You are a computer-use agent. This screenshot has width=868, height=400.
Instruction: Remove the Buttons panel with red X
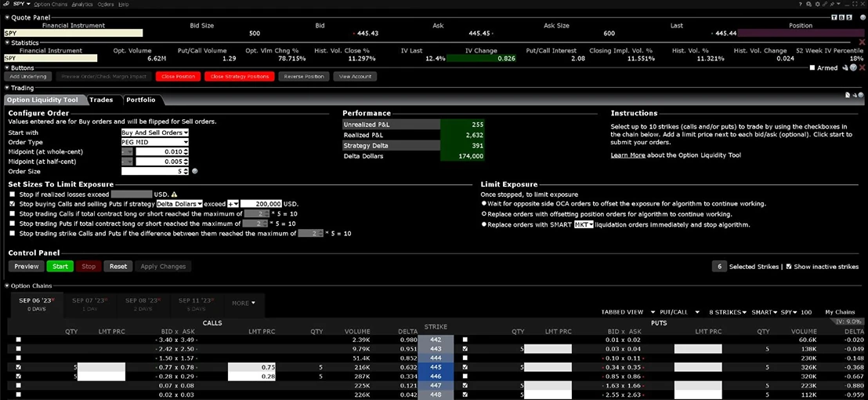pyautogui.click(x=862, y=67)
